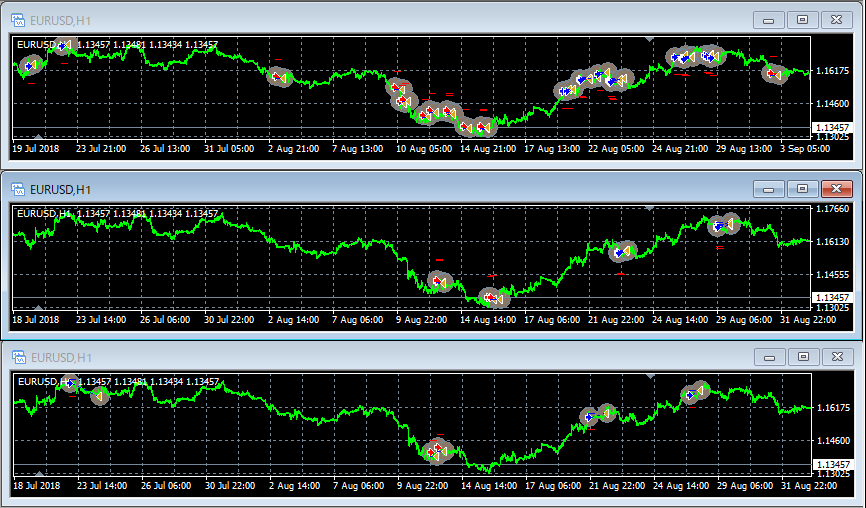Minimize the middle EURUSD,H1 chart window
866x508 pixels.
coord(768,189)
